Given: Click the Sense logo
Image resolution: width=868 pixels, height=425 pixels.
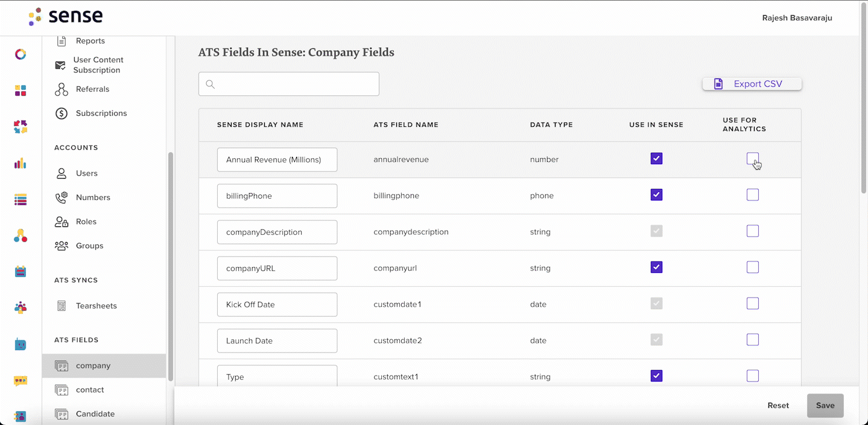Looking at the screenshot, I should (x=65, y=16).
